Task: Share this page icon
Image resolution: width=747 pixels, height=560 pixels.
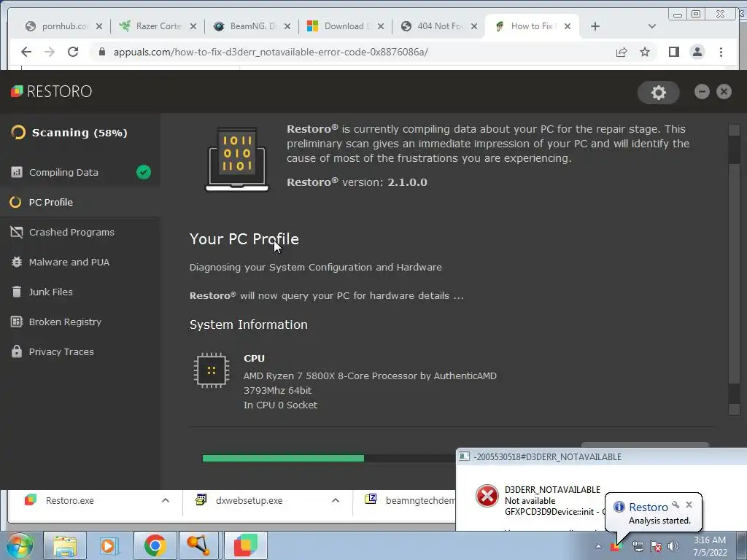Action: pos(622,52)
